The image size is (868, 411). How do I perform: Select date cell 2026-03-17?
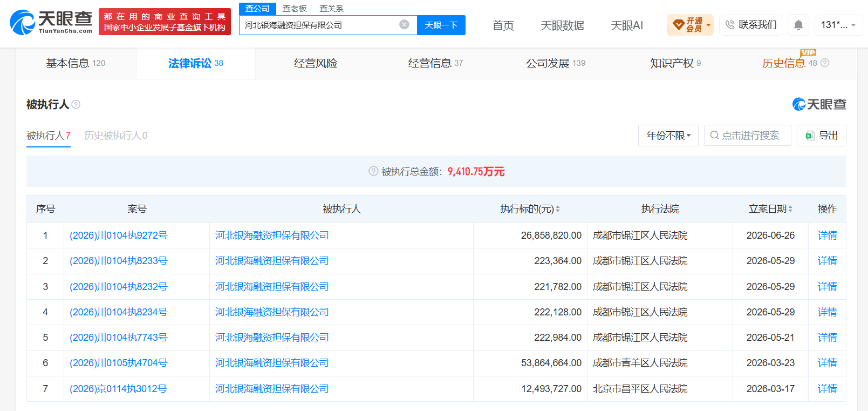(x=770, y=389)
